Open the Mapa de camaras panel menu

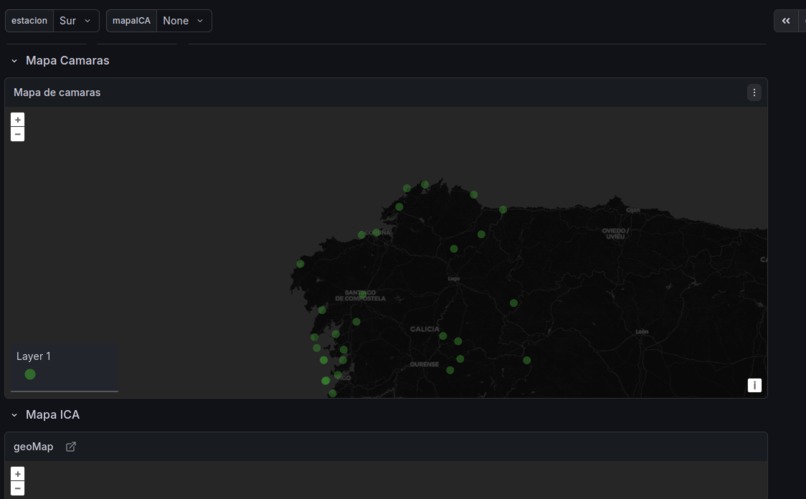(x=754, y=93)
